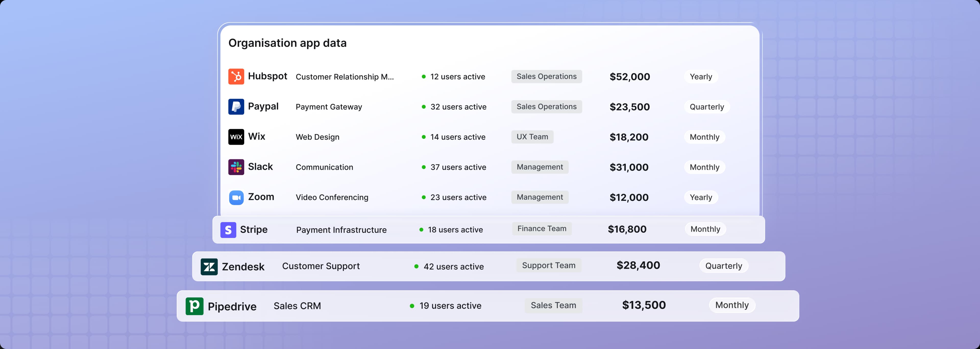The height and width of the screenshot is (349, 980).
Task: Click the UX Team tag
Action: point(532,137)
